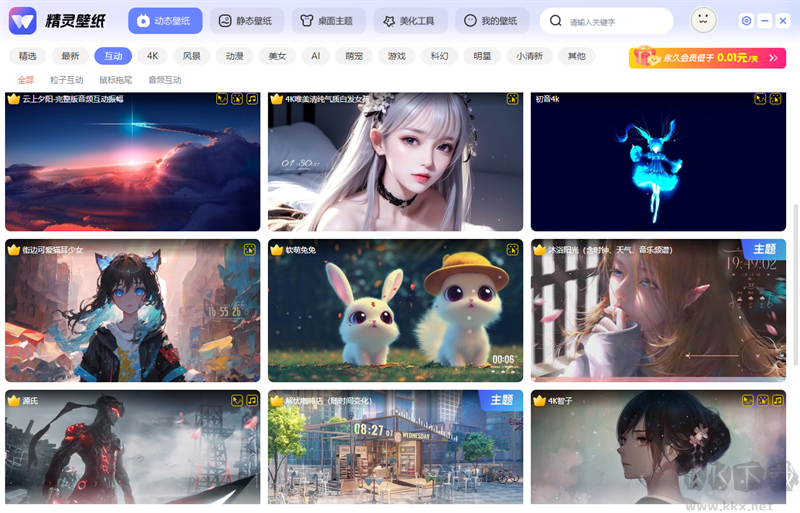Choose the 鼠标拖尾 sub-filter
The image size is (800, 513).
click(x=116, y=80)
